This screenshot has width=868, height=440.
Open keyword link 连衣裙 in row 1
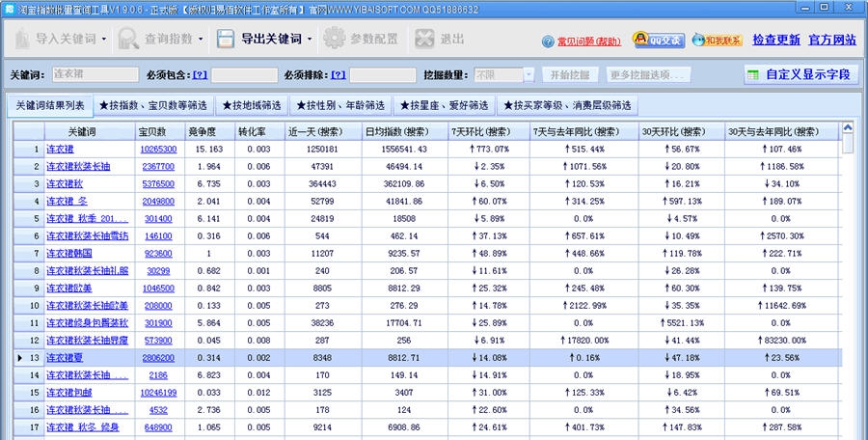(60, 149)
